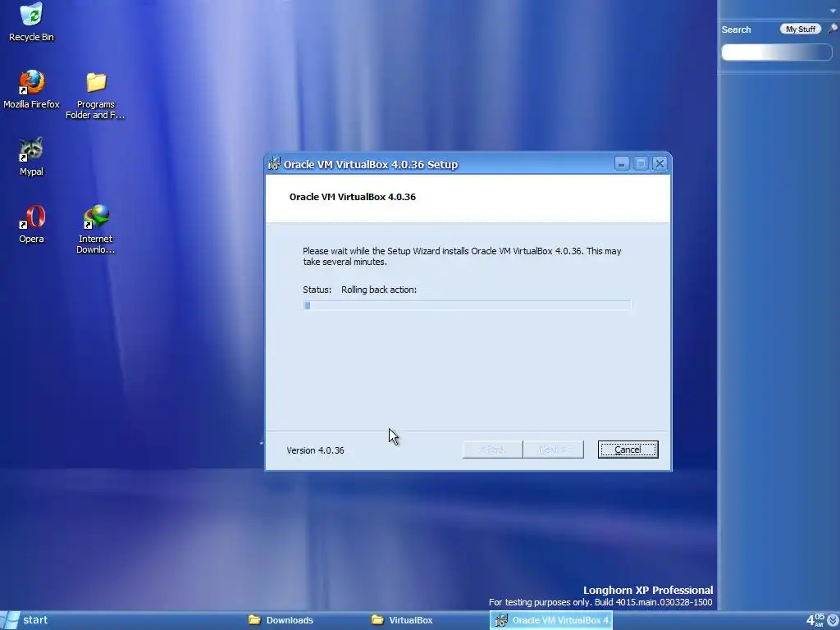The image size is (840, 630).
Task: Close the VirtualBox Setup window
Action: (x=660, y=163)
